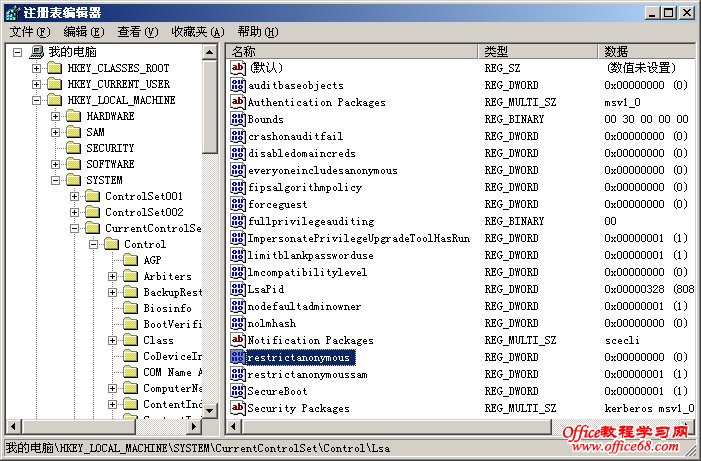Select the Class key in tree
The height and width of the screenshot is (461, 701).
tap(158, 340)
